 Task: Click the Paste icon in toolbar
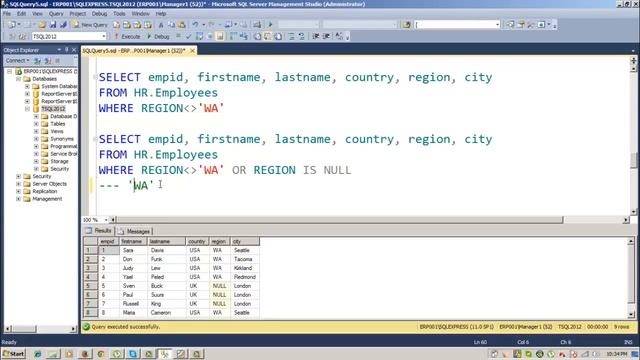(x=182, y=25)
